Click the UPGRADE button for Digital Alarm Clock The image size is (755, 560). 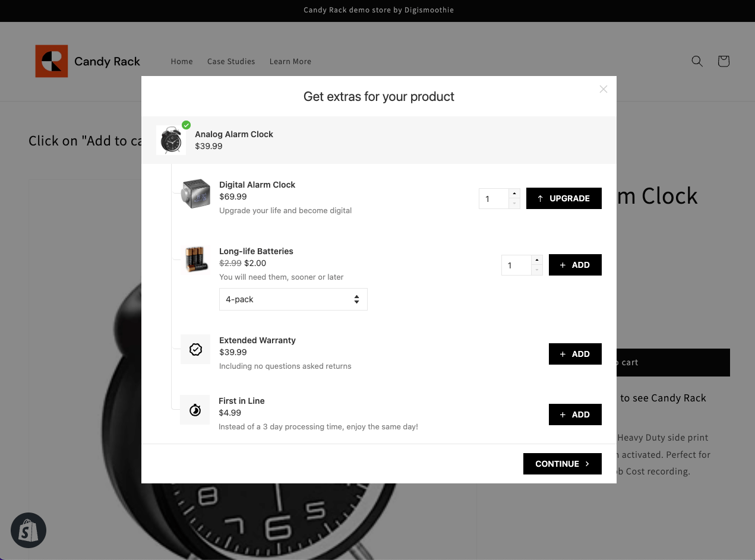564,198
